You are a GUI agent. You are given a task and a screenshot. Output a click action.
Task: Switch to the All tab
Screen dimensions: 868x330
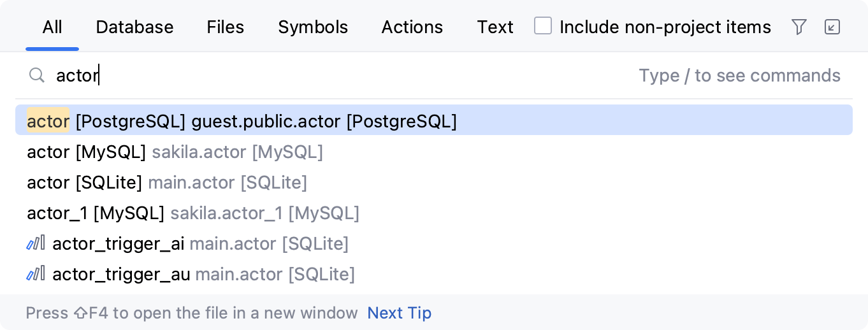tap(52, 27)
